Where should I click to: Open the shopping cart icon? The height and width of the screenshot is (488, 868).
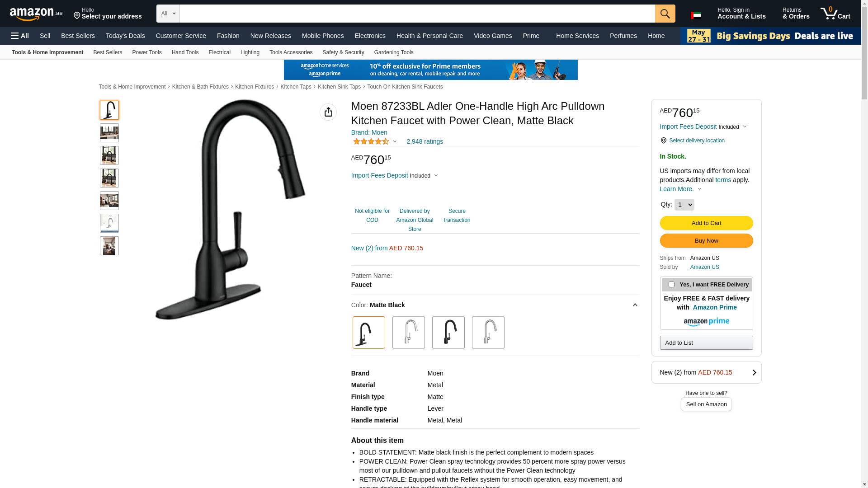pyautogui.click(x=835, y=14)
